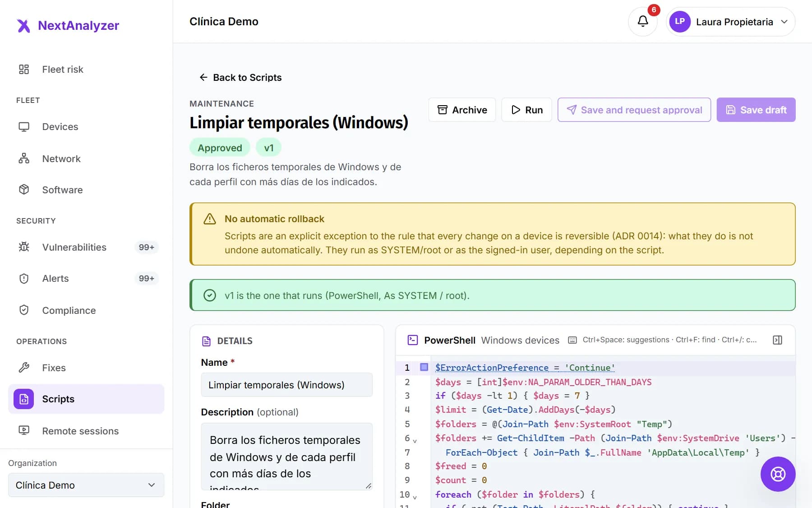Click the Clínica Demo page title
The width and height of the screenshot is (812, 508).
click(x=224, y=22)
